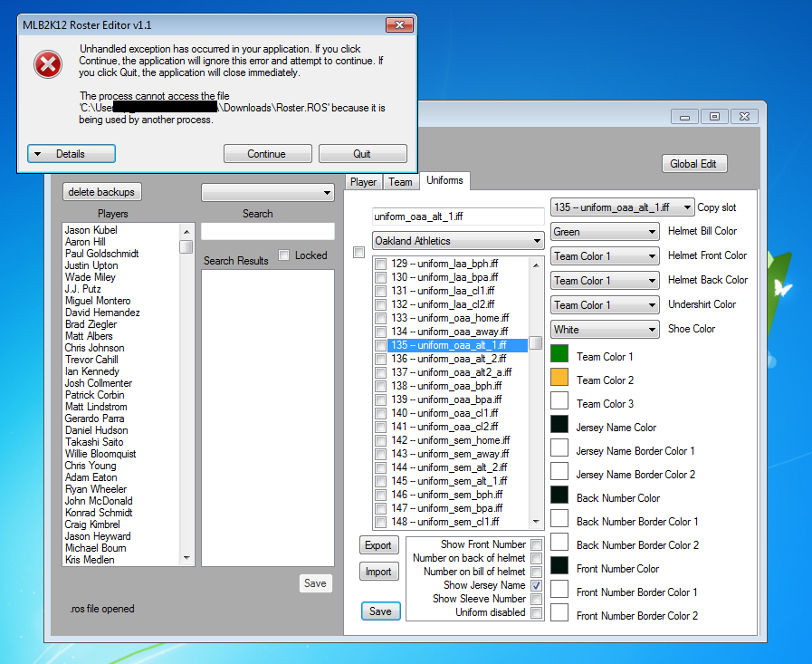The image size is (812, 664).
Task: Save the roster from the search panel
Action: pyautogui.click(x=315, y=583)
